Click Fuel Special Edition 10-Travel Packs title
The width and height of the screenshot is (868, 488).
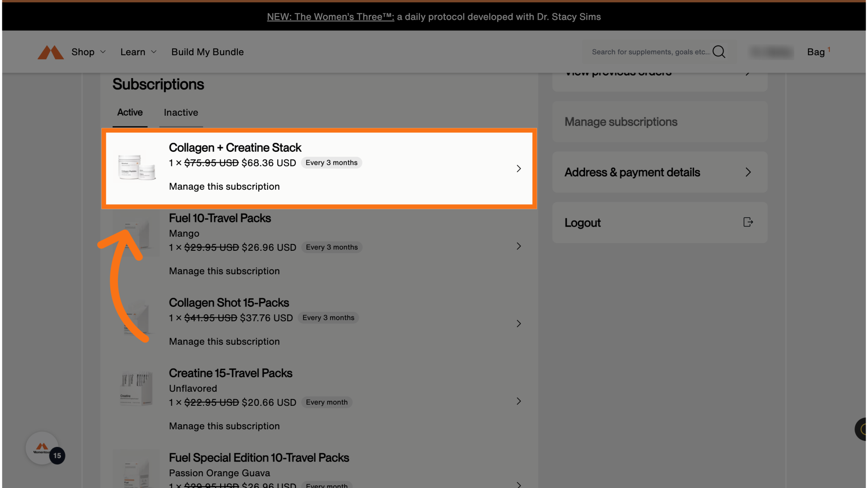coord(259,458)
